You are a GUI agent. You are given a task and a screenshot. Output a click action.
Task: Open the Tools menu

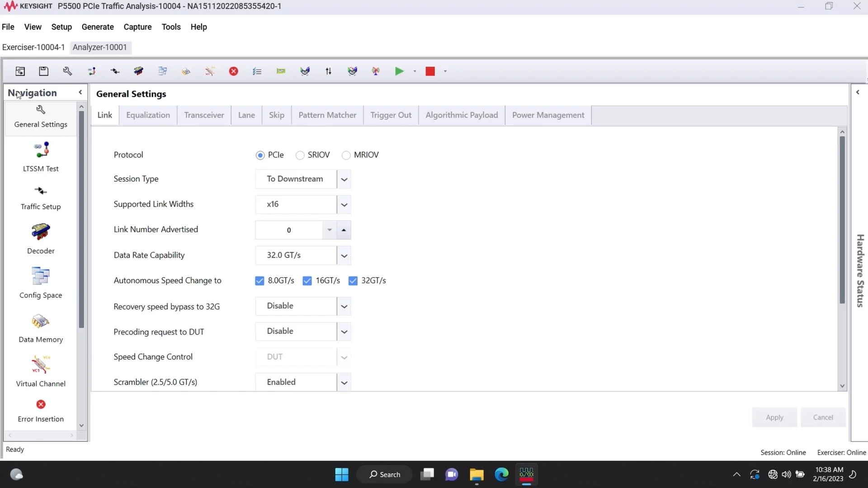coord(171,27)
